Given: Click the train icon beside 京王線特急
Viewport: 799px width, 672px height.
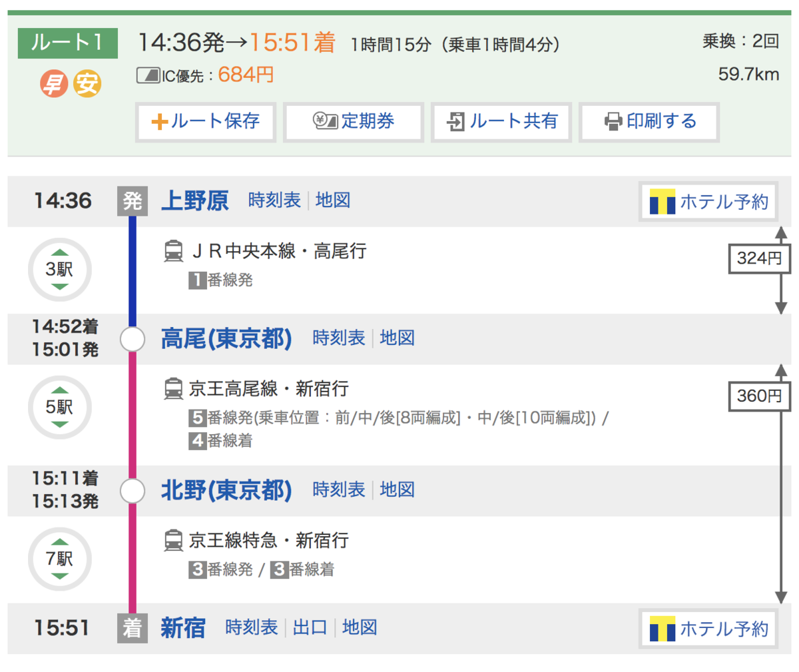Looking at the screenshot, I should point(173,541).
